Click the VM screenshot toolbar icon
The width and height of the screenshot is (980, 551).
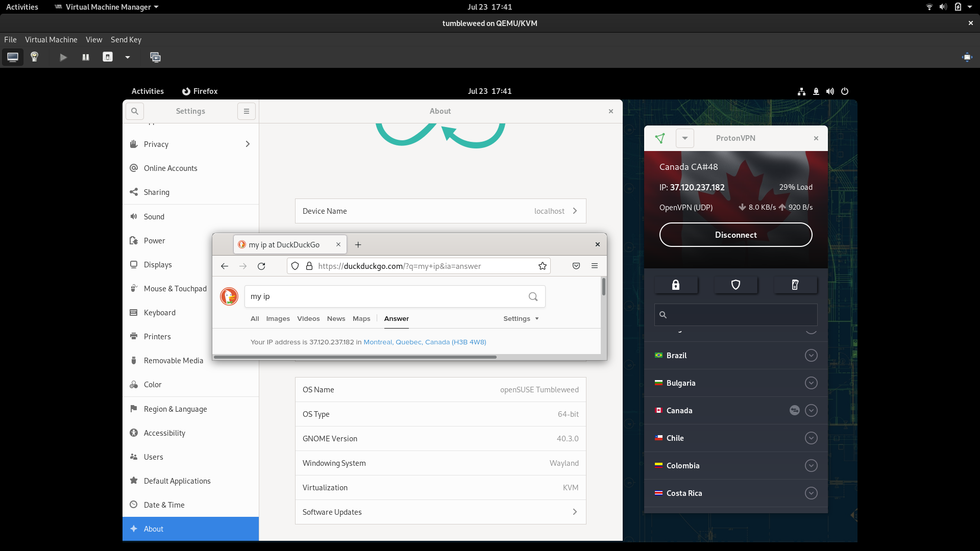156,57
